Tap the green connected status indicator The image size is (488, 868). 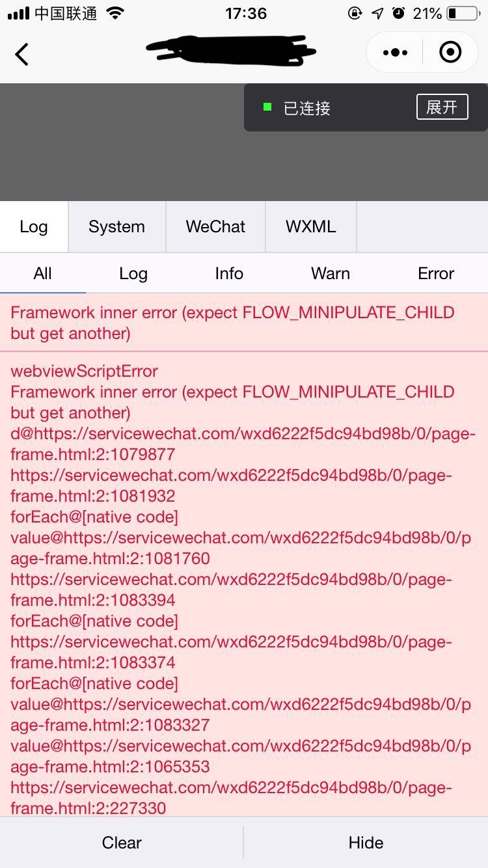tap(267, 107)
